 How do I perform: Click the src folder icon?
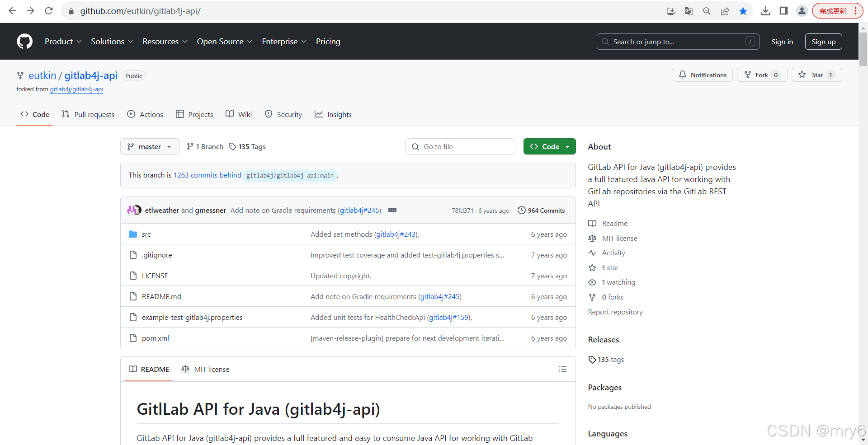click(133, 234)
